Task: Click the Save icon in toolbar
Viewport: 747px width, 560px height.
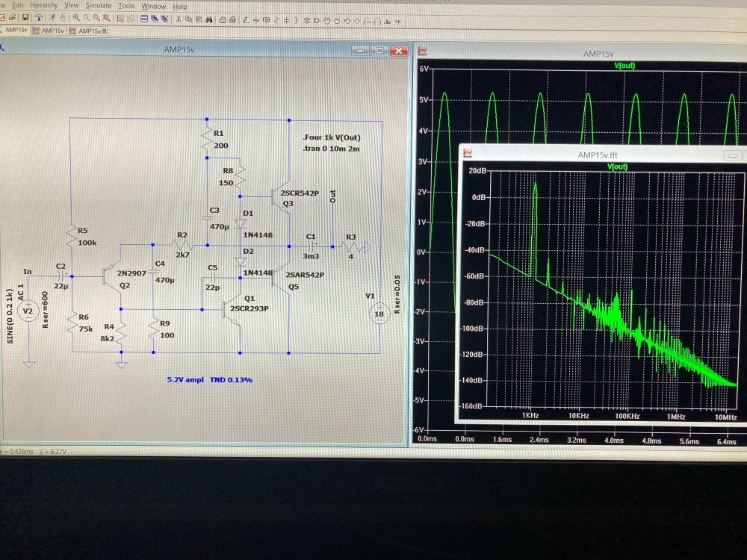Action: pyautogui.click(x=25, y=18)
